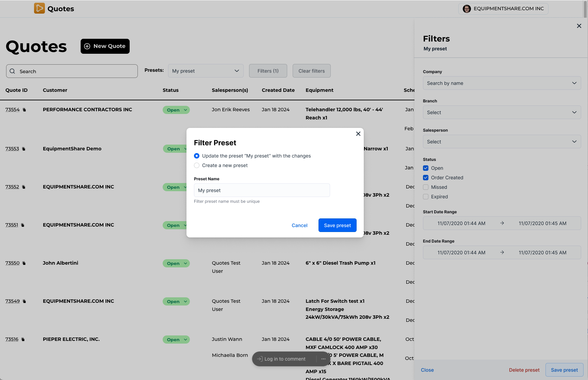Image resolution: width=588 pixels, height=380 pixels.
Task: Uncheck the Order Created status checkbox
Action: click(426, 178)
